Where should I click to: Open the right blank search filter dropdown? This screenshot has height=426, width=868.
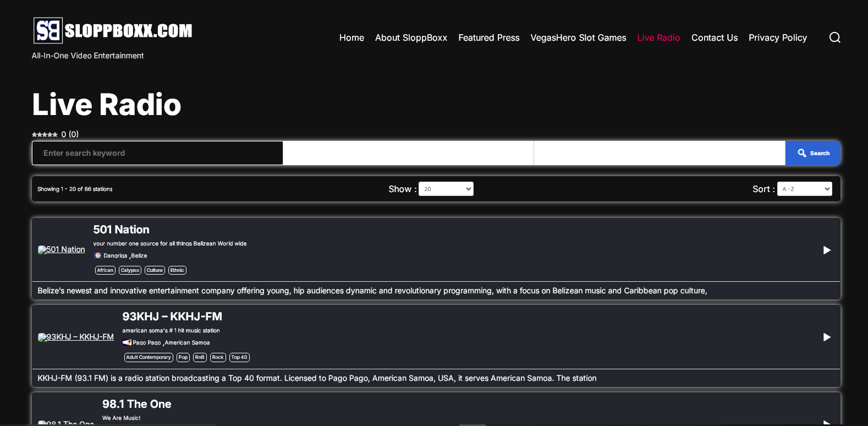[x=660, y=153]
